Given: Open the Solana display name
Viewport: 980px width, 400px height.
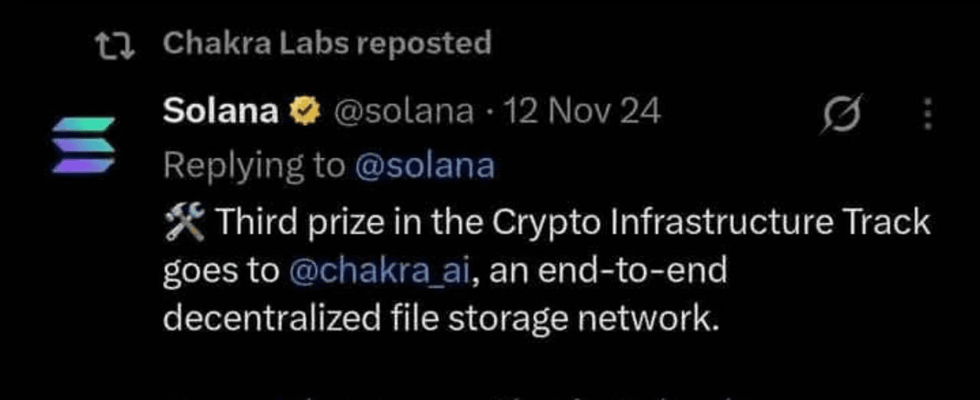Looking at the screenshot, I should click(221, 112).
